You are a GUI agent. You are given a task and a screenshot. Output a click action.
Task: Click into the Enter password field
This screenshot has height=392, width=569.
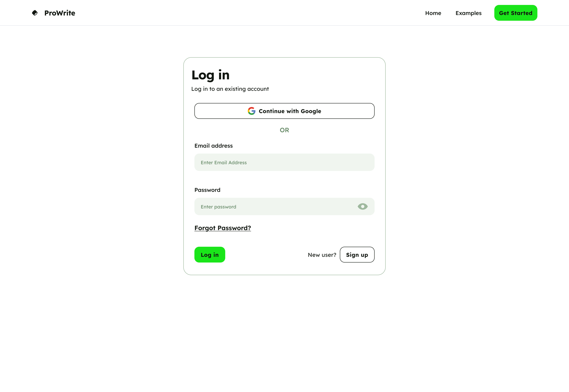[x=275, y=207]
